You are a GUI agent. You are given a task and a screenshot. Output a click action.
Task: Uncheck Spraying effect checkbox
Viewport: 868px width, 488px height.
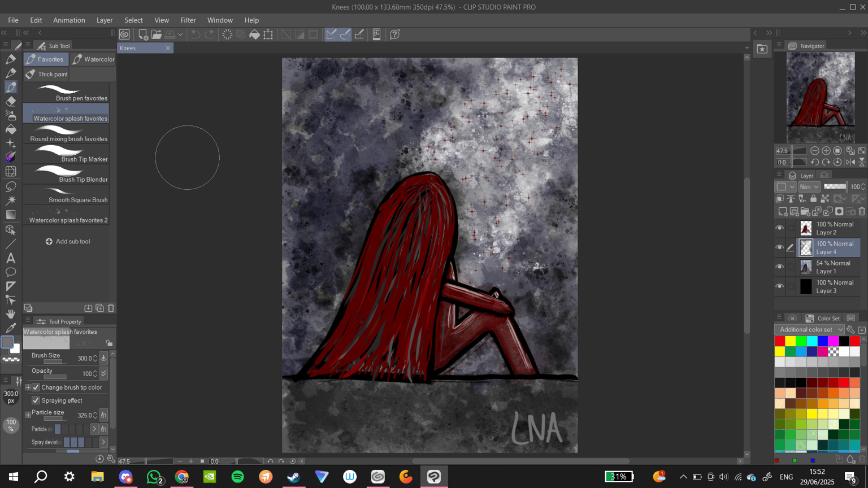click(36, 400)
